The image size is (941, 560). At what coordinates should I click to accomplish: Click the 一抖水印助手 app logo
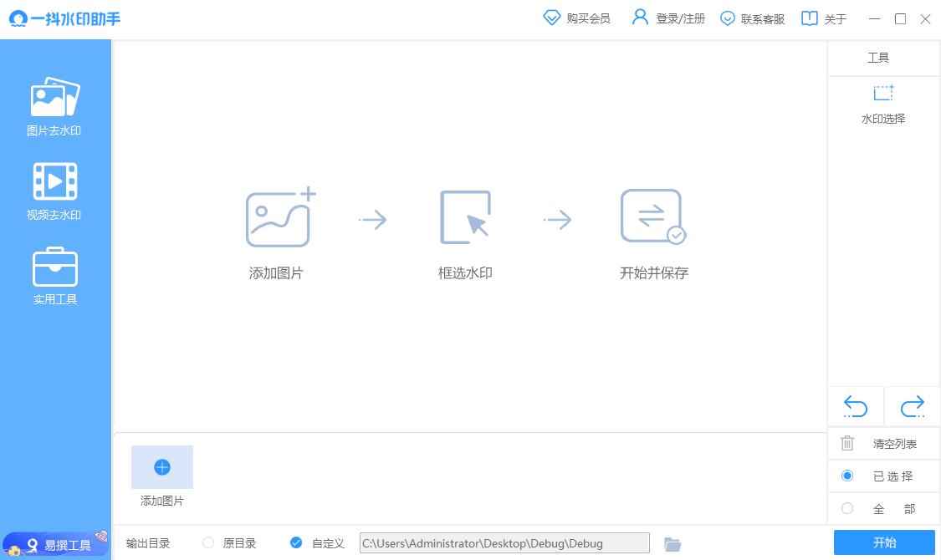[x=64, y=18]
